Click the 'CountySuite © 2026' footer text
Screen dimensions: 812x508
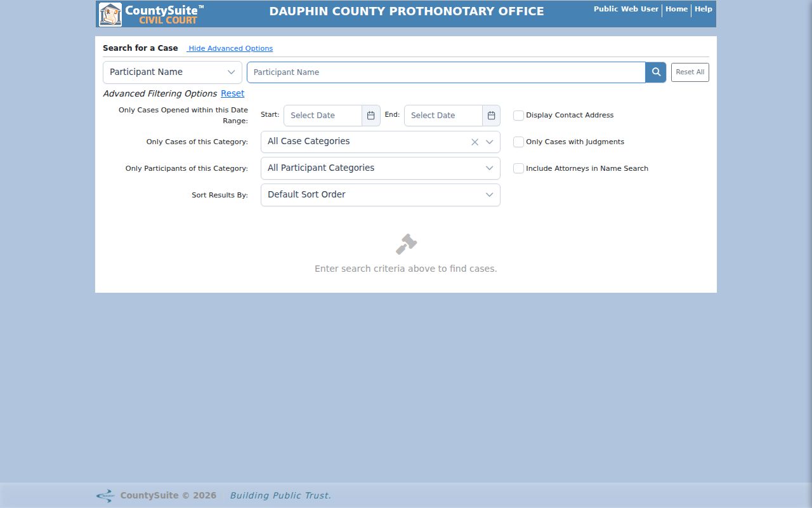tap(168, 496)
